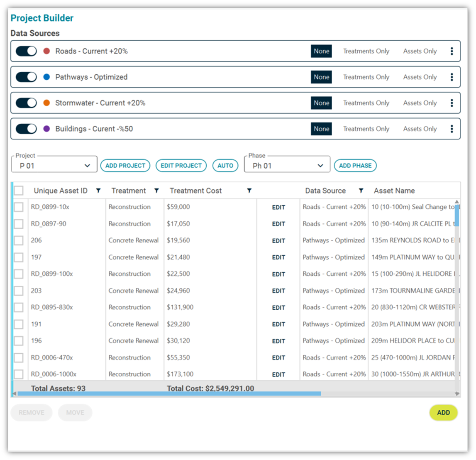Open the Roads data source kebab menu
Viewport: 476px width, 460px height.
tap(452, 51)
